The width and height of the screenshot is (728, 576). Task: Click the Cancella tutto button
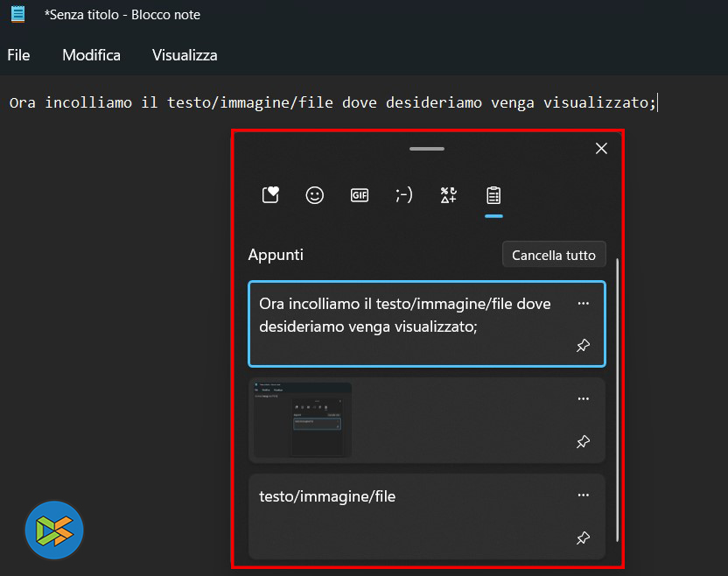tap(554, 255)
